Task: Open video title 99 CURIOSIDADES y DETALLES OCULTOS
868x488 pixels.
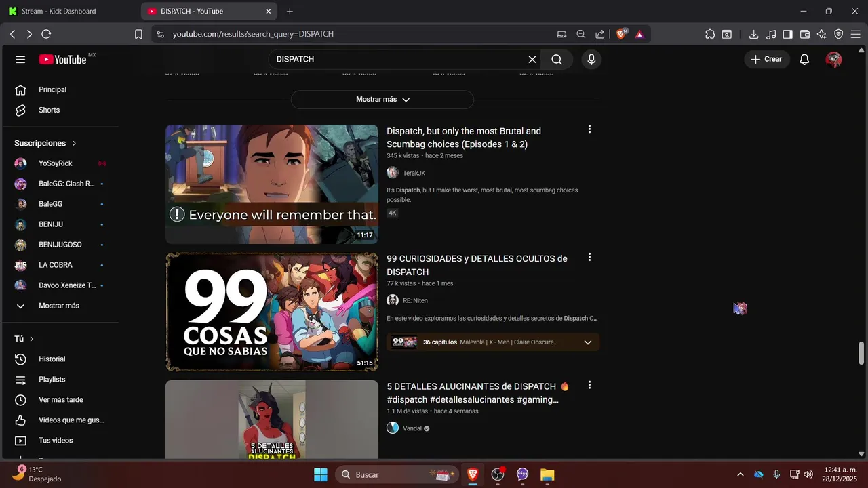Action: [477, 265]
